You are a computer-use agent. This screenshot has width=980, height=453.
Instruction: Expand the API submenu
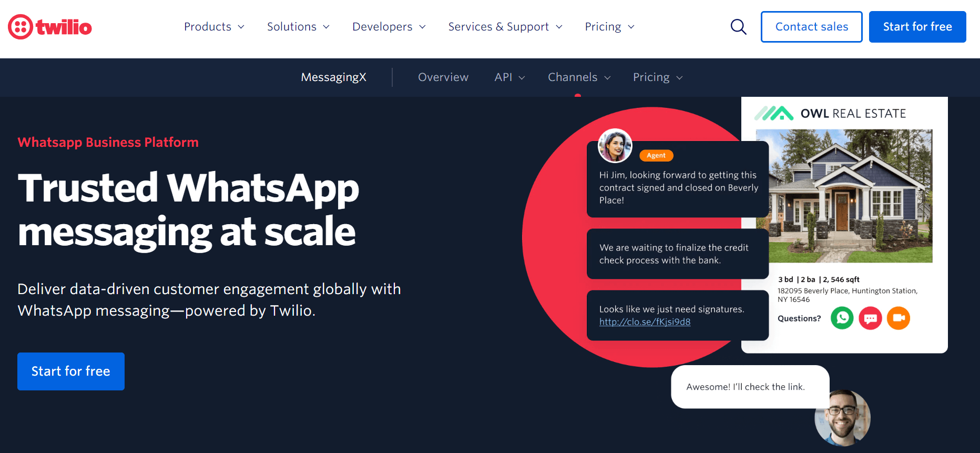[x=509, y=77]
